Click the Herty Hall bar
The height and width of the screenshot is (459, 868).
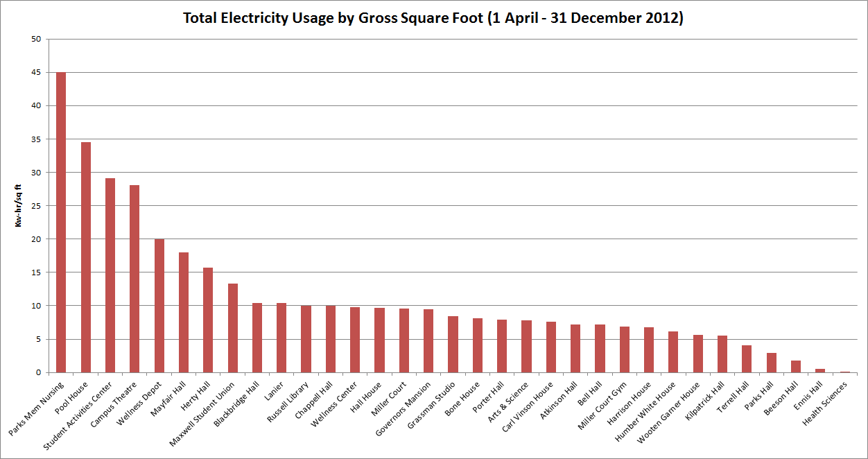(x=208, y=320)
